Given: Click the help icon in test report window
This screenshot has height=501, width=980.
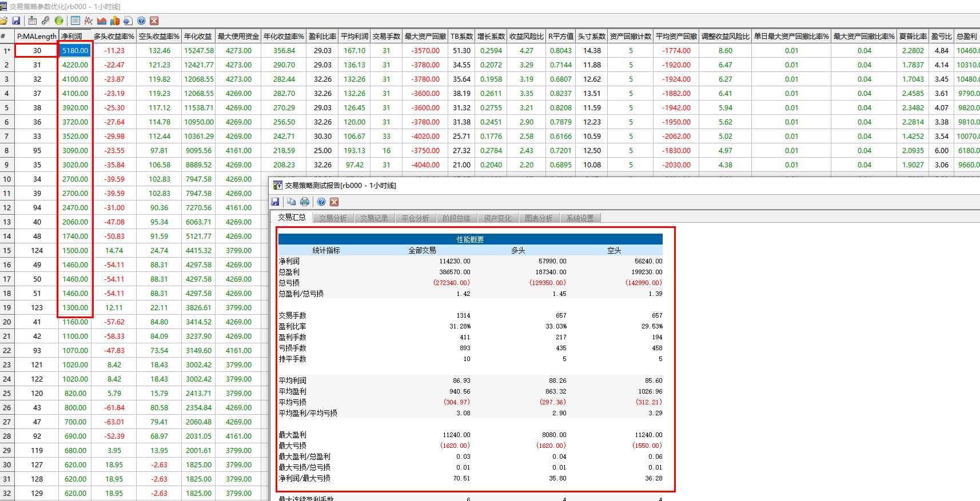Looking at the screenshot, I should (x=321, y=202).
